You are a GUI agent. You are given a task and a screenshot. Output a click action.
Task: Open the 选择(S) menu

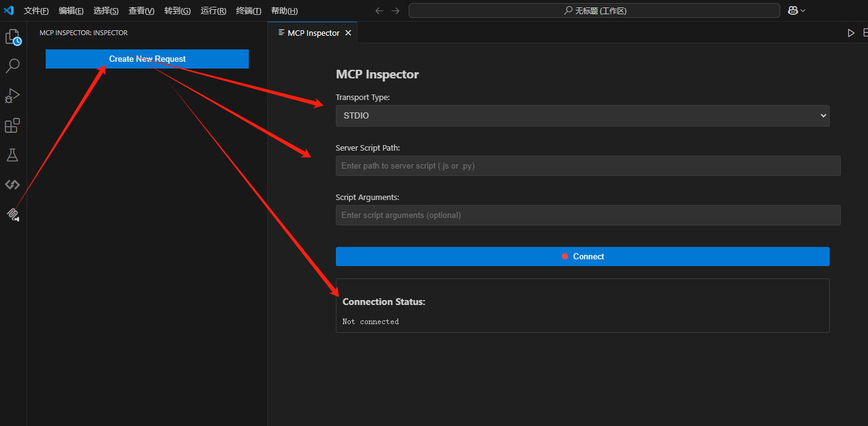pyautogui.click(x=106, y=10)
